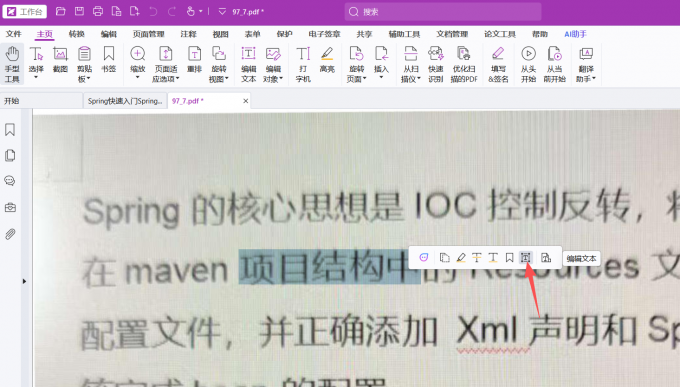This screenshot has height=387, width=680.
Task: Close the 97_7.pdf document tab
Action: (245, 101)
